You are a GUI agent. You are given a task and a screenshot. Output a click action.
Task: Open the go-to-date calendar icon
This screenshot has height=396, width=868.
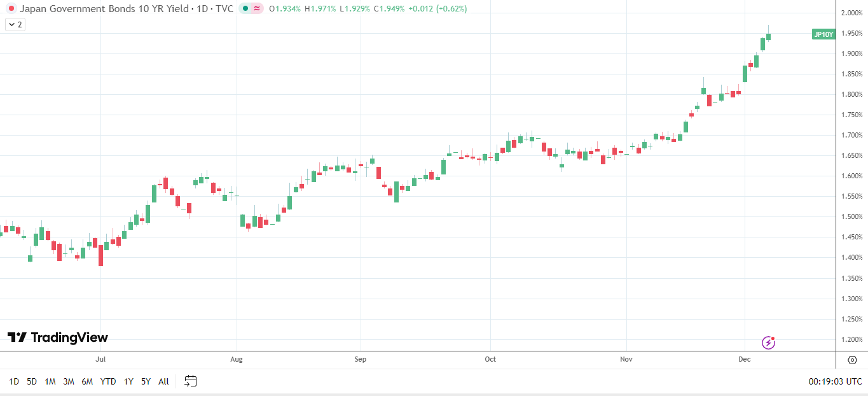[191, 381]
